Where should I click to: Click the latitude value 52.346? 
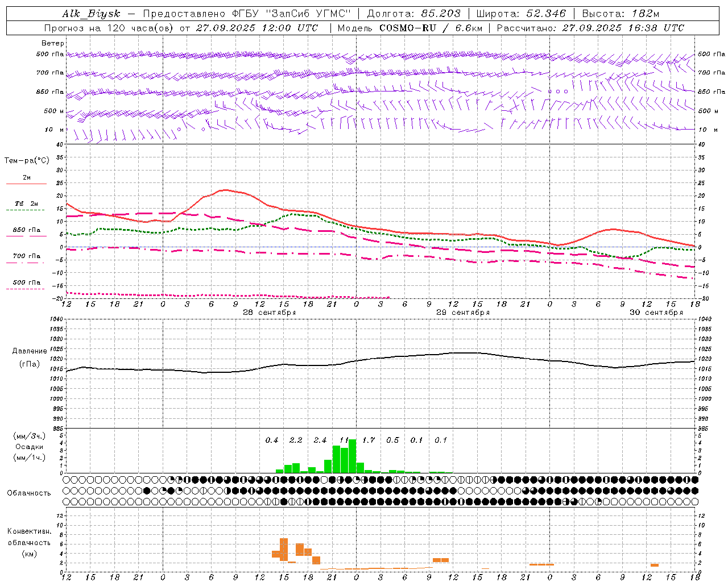coord(546,14)
